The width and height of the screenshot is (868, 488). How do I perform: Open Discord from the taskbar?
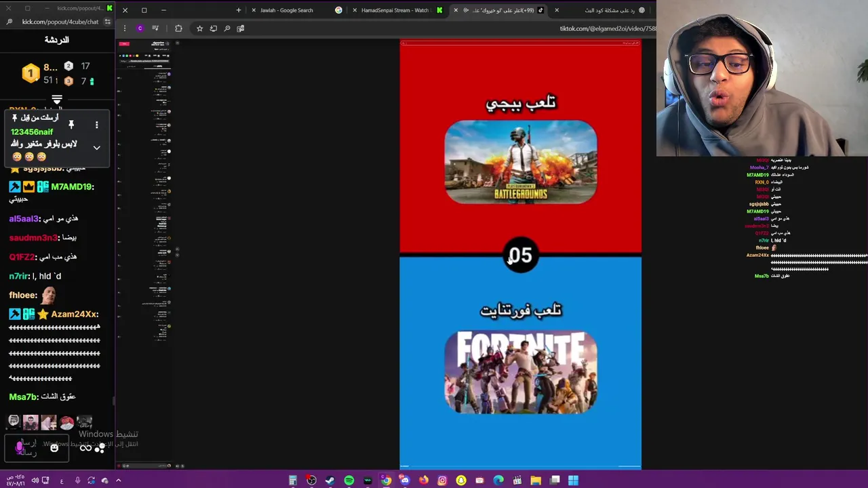pos(405,481)
